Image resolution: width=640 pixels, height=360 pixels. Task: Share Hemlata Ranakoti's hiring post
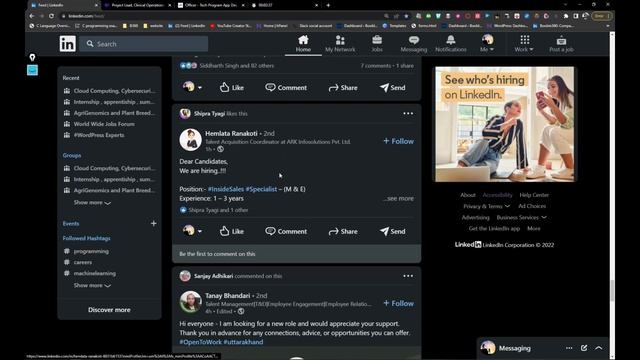click(x=343, y=231)
